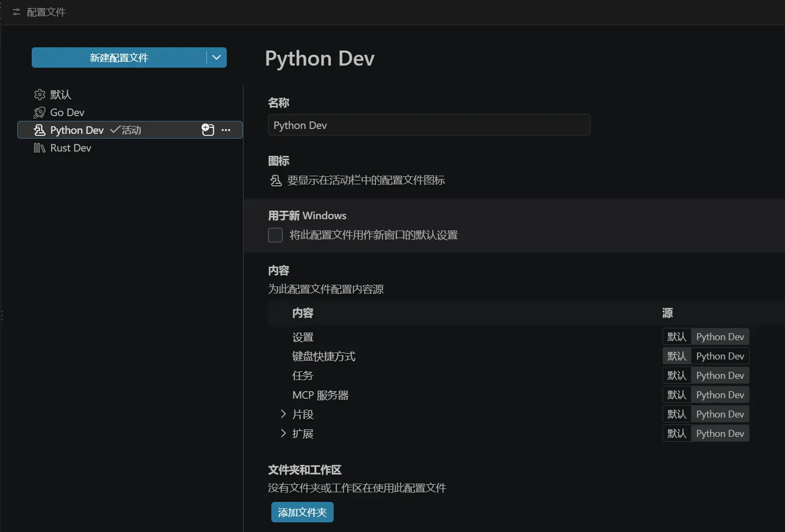Set 扩展 source to Python Dev
This screenshot has width=785, height=532.
point(720,434)
